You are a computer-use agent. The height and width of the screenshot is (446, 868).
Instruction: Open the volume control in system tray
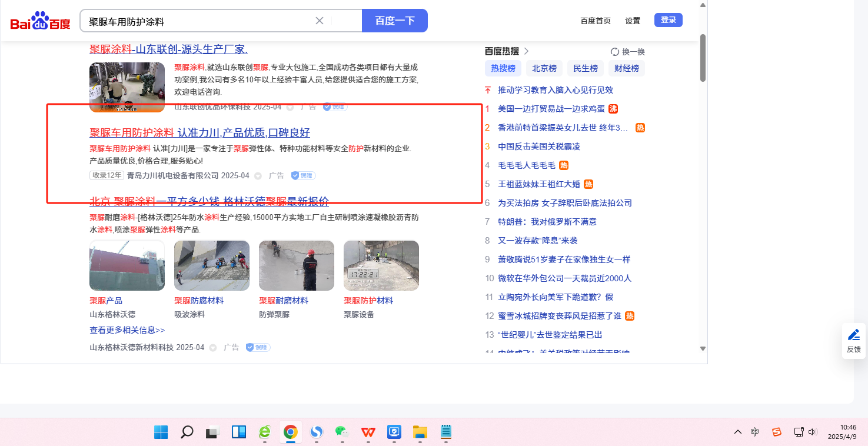[813, 432]
